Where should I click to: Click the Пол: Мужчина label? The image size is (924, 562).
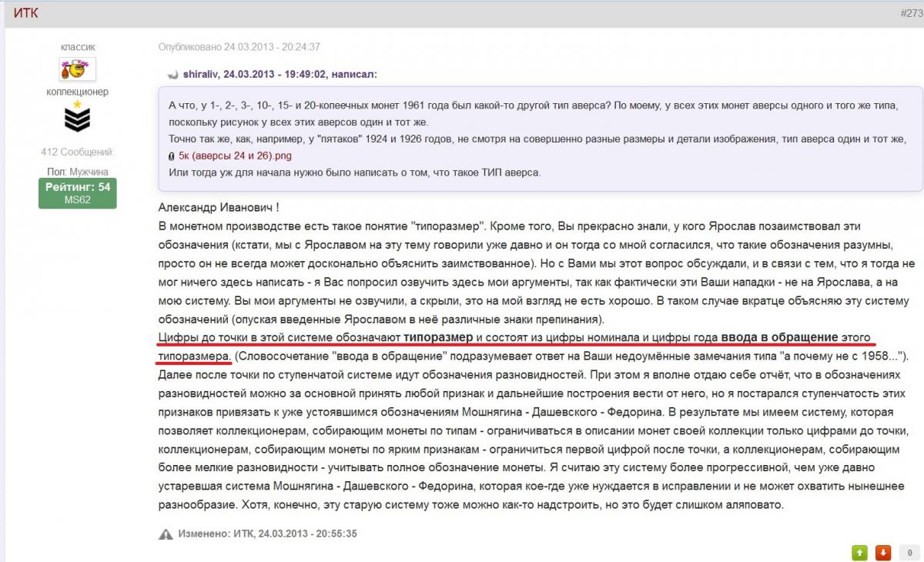[77, 172]
